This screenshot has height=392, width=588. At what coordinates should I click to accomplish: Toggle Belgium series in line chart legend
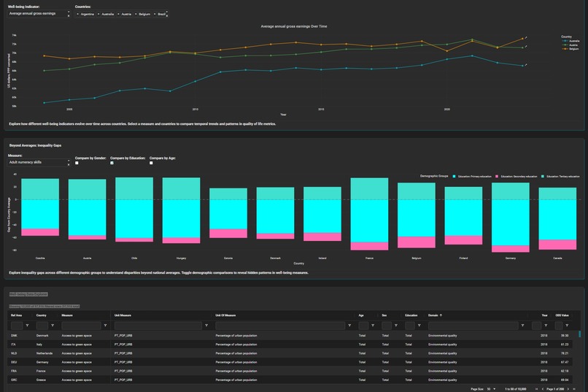(570, 49)
